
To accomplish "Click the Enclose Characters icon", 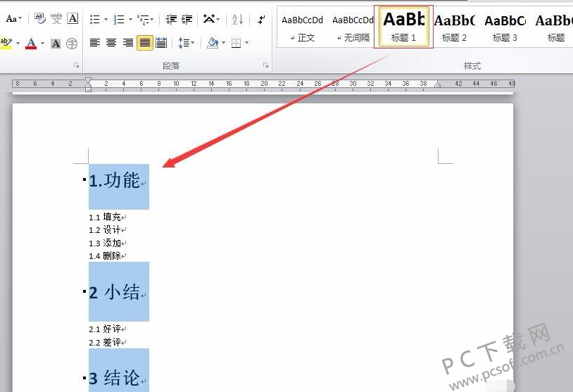I will 72,44.
